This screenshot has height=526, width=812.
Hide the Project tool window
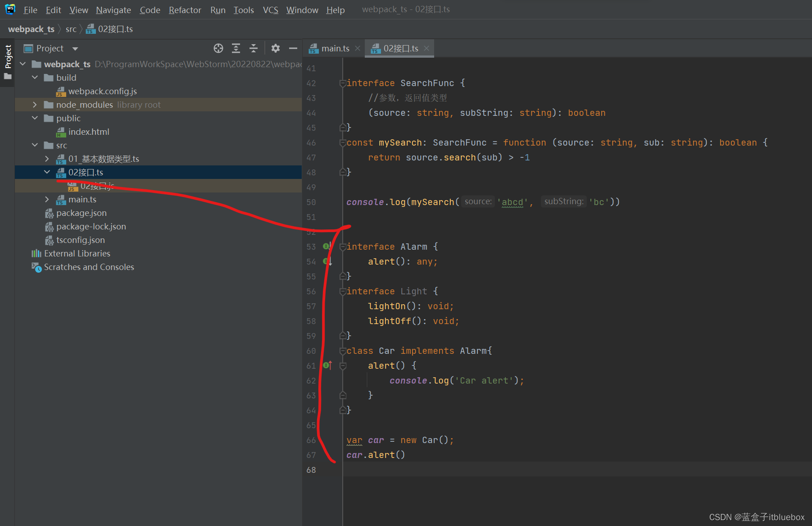293,48
